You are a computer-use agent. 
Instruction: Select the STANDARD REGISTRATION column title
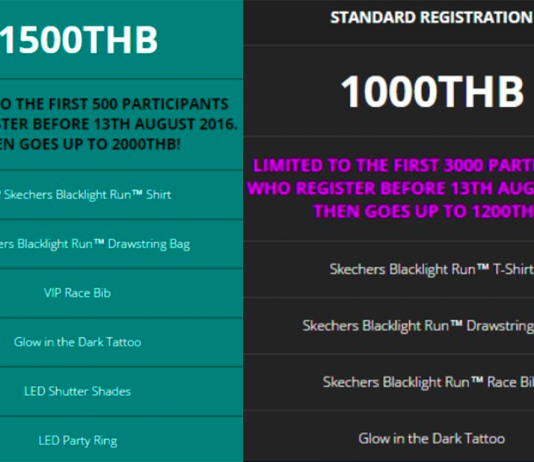(x=432, y=17)
